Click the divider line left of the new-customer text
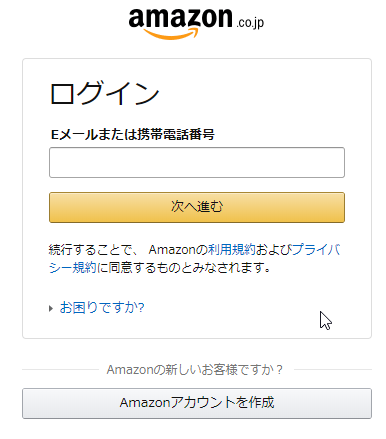This screenshot has height=439, width=386. pos(61,369)
